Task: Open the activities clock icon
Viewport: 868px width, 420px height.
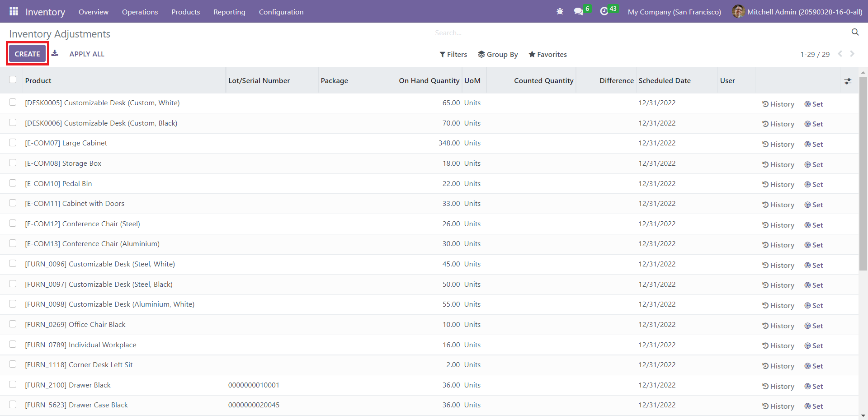Action: [x=604, y=11]
